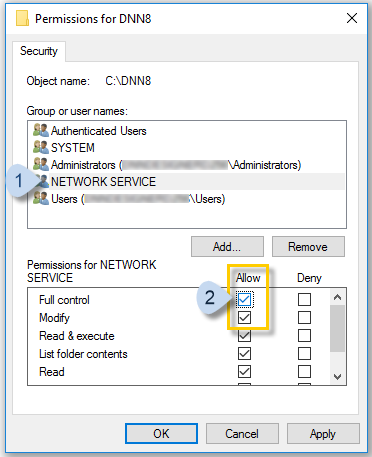
Task: Click the Cancel button
Action: (242, 434)
